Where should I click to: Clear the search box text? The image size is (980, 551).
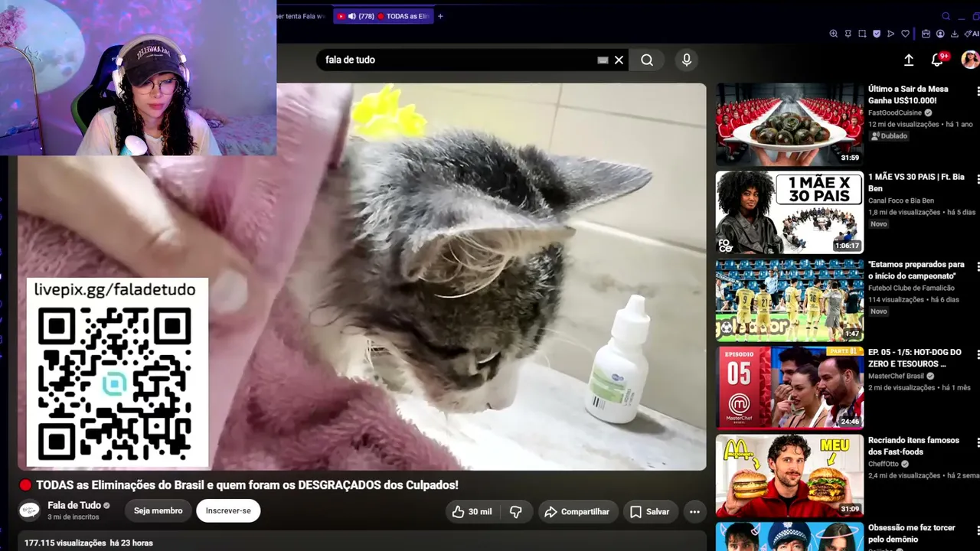pyautogui.click(x=619, y=60)
